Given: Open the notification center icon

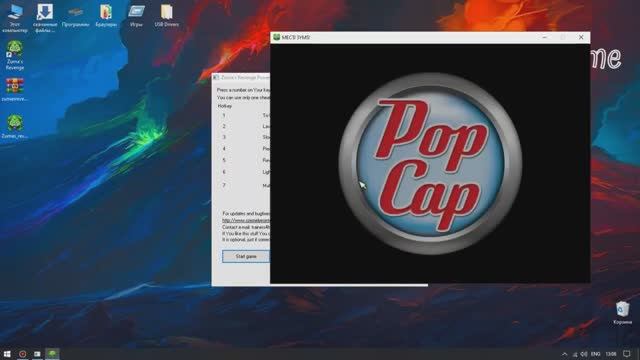Looking at the screenshot, I should (x=627, y=354).
